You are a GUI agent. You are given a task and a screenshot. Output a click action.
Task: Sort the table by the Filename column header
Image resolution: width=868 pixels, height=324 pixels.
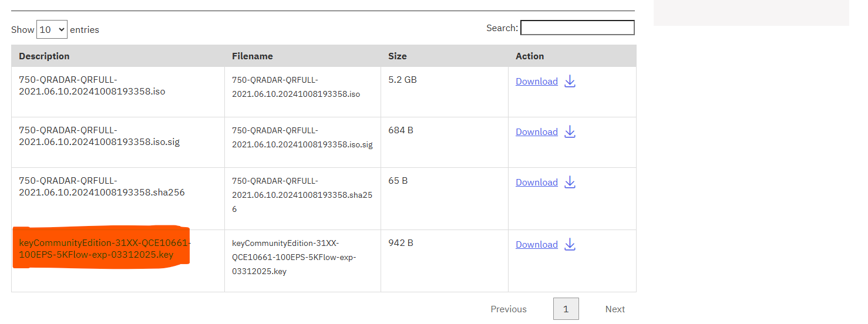pyautogui.click(x=252, y=56)
